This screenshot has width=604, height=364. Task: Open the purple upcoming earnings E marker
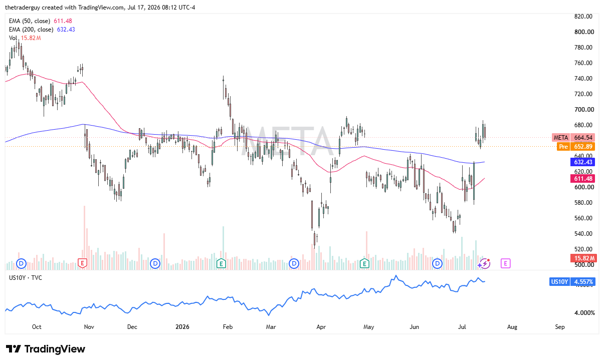tap(506, 263)
